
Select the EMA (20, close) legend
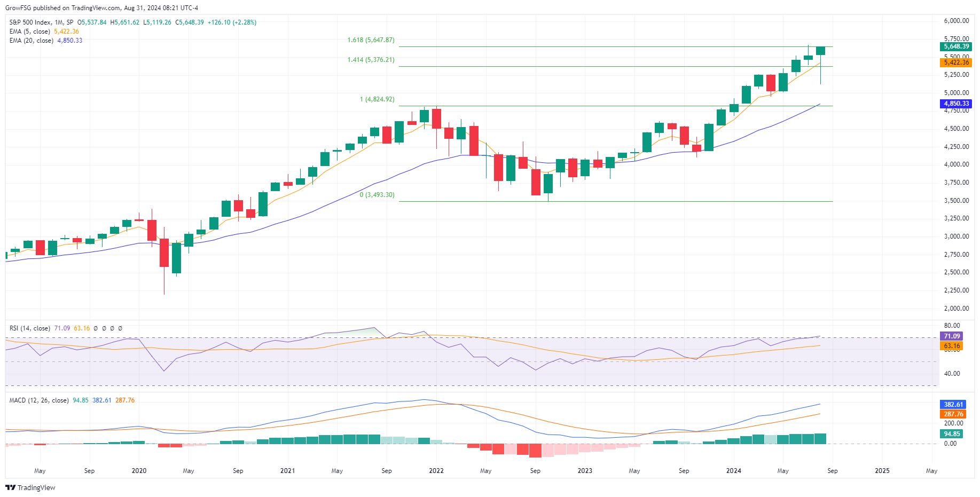[32, 41]
